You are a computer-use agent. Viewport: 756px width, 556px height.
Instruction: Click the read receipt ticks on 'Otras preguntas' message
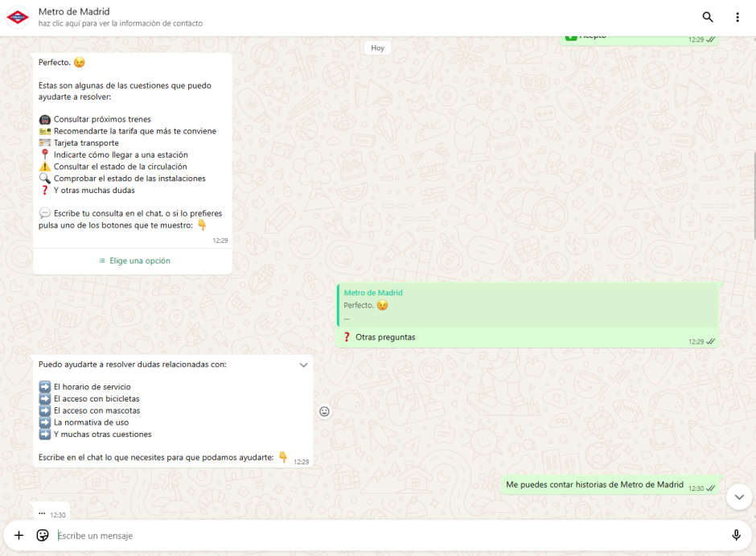[x=710, y=341]
